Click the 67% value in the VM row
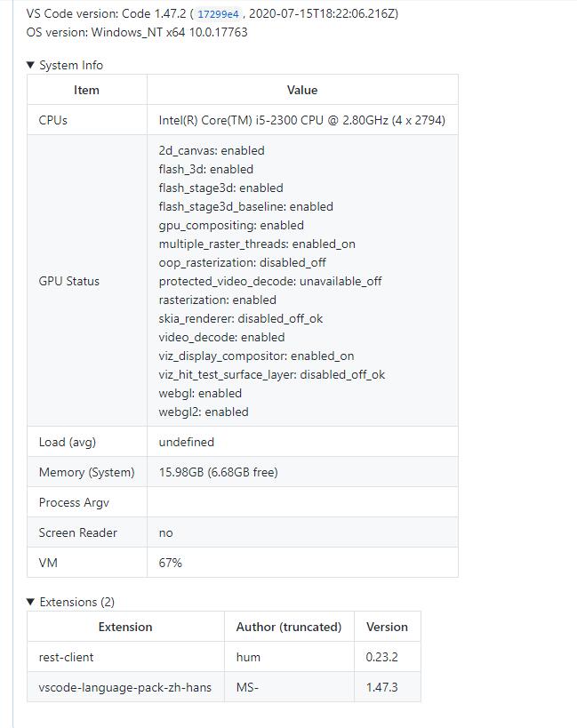 169,562
